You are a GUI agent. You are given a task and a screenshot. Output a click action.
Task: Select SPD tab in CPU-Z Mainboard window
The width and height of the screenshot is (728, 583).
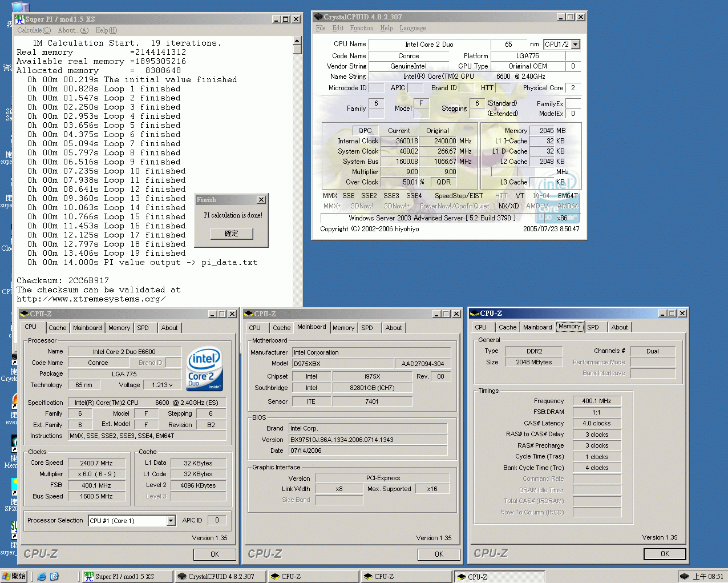[x=367, y=328]
